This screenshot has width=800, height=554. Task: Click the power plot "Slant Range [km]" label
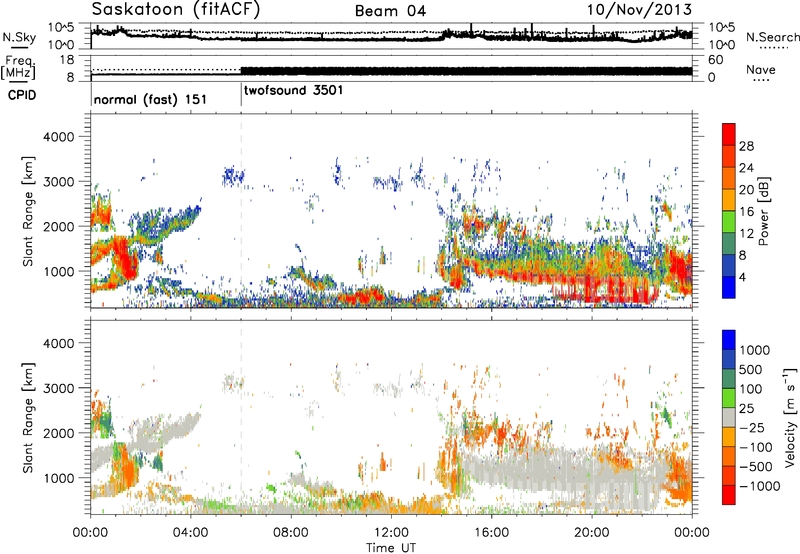click(28, 211)
